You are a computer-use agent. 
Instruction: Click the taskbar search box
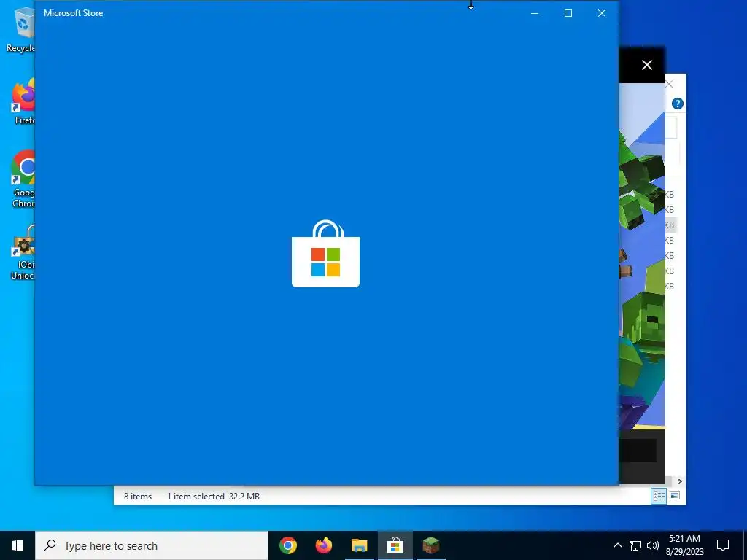(x=152, y=545)
